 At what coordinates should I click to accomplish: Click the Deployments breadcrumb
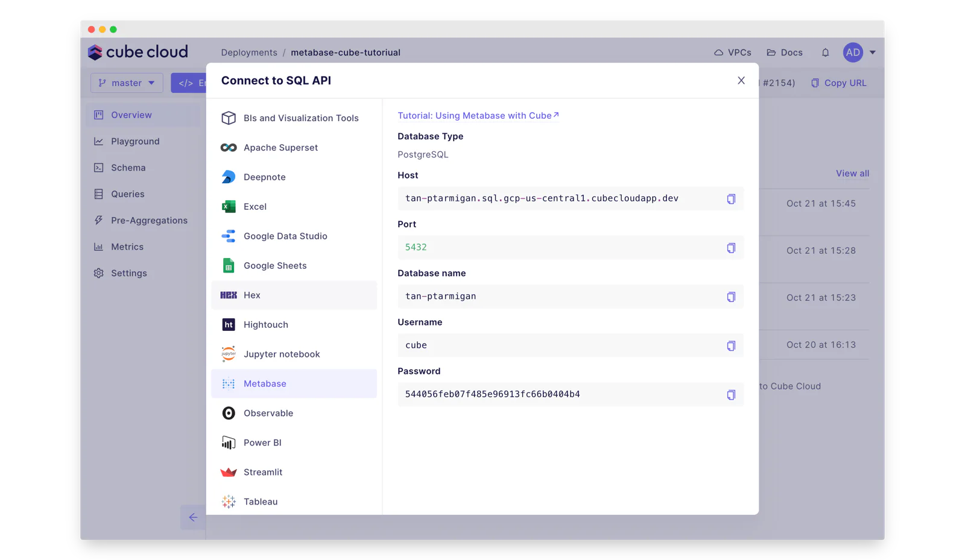point(249,52)
